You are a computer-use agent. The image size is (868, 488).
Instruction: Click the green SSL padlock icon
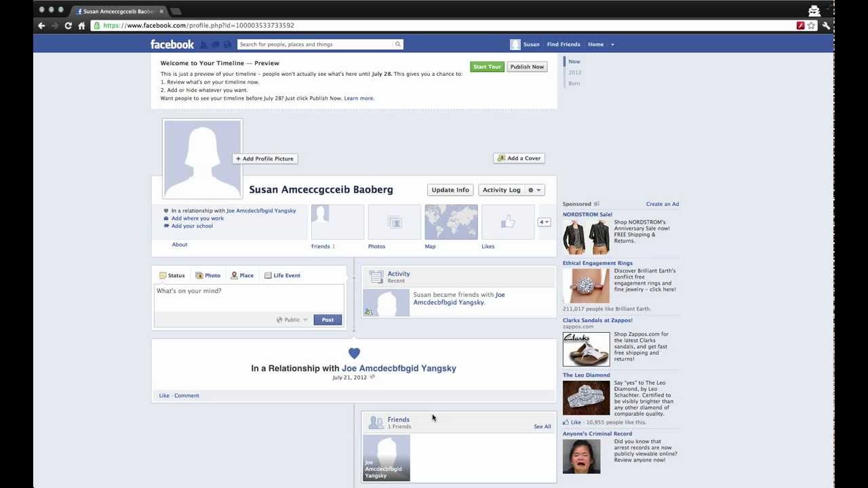pos(97,26)
